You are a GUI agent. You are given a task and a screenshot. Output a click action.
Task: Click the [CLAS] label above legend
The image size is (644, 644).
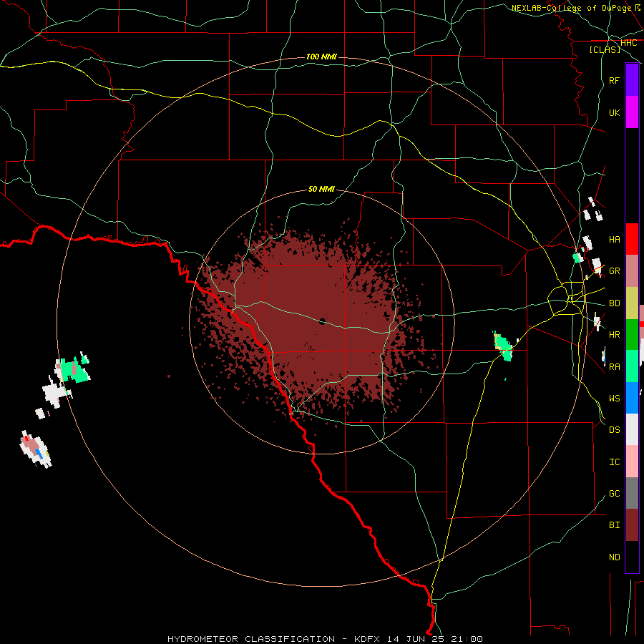point(605,49)
